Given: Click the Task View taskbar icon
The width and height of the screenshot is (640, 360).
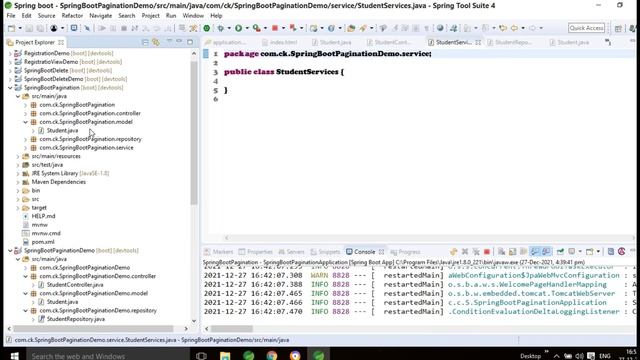Looking at the screenshot, I should [201, 356].
